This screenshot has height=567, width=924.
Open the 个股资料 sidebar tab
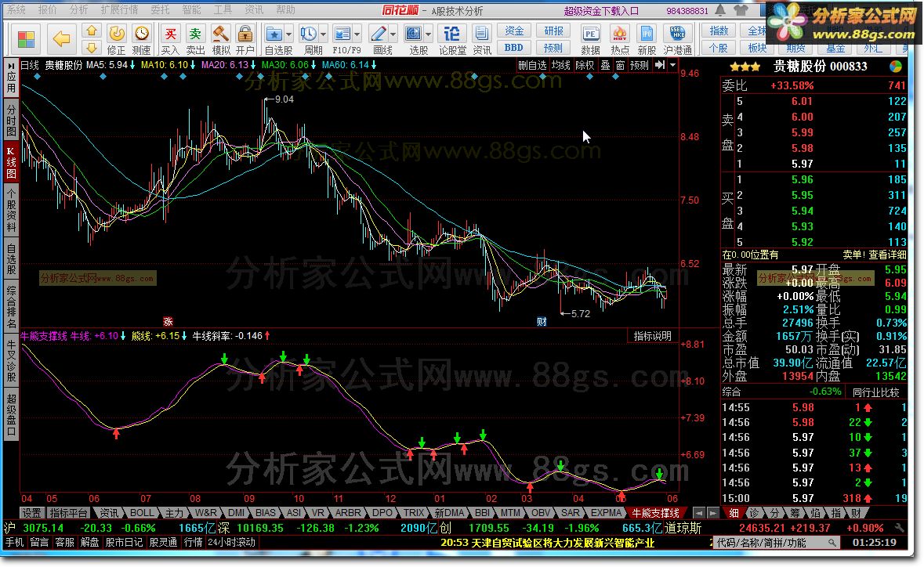coord(11,211)
